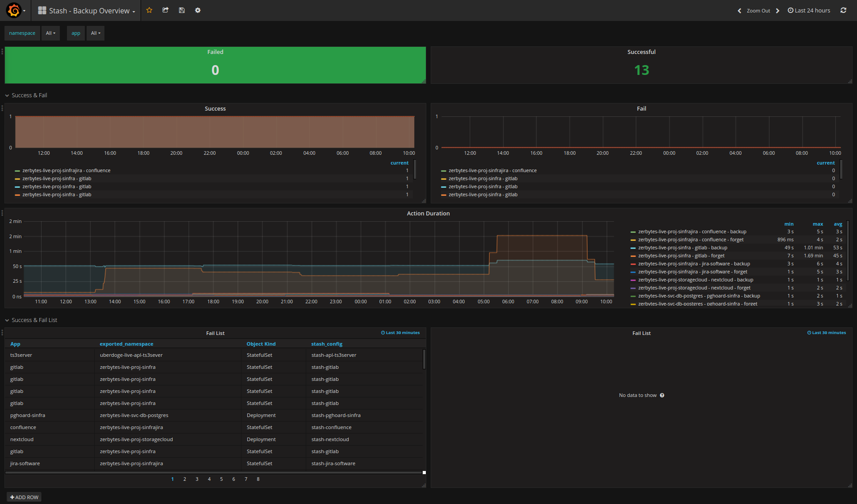This screenshot has width=857, height=504.
Task: Open the Grafana logo main menu
Action: click(x=14, y=10)
